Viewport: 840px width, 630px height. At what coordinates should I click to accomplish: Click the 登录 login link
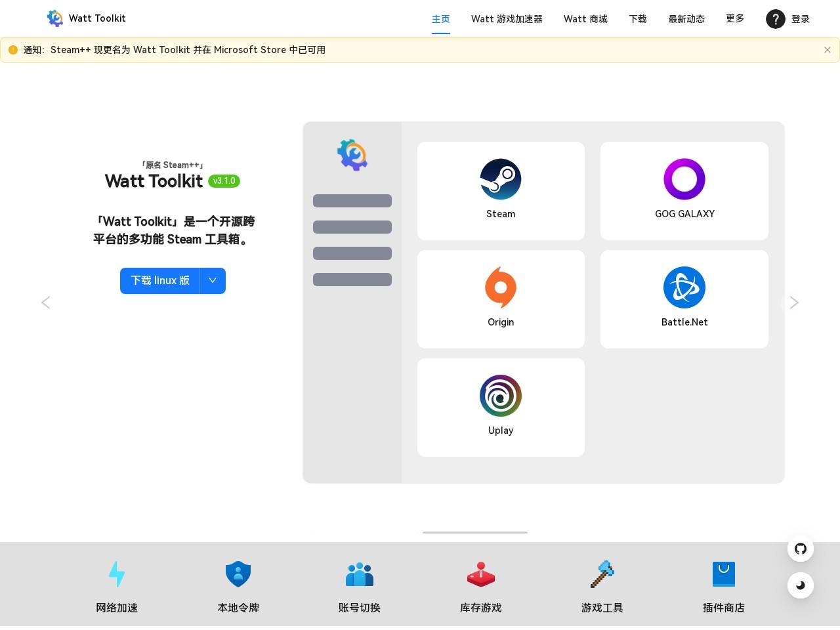801,19
